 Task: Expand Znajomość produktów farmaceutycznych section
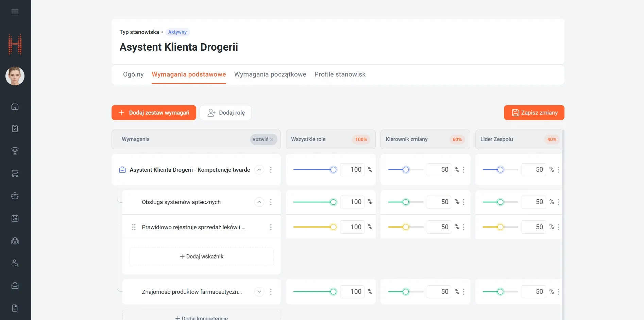(x=259, y=292)
